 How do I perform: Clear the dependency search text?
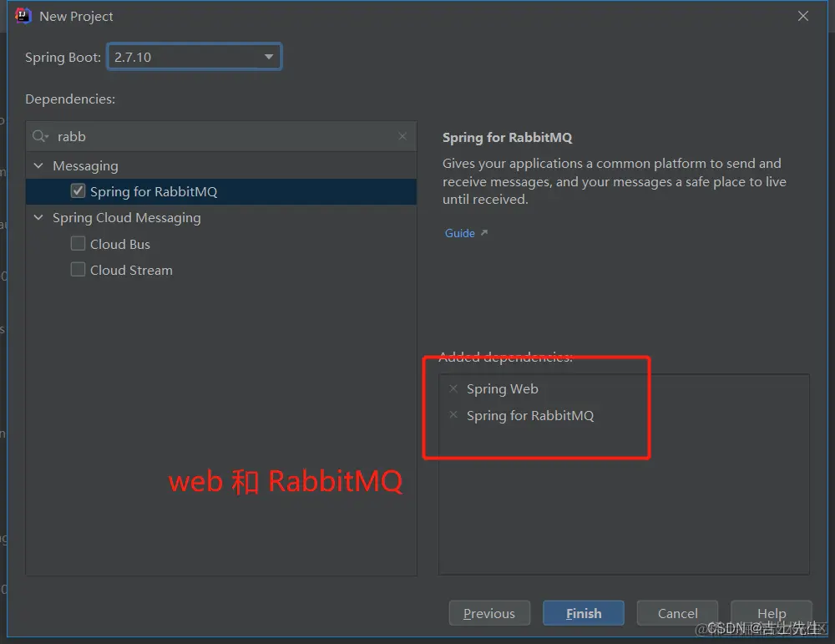pyautogui.click(x=402, y=136)
